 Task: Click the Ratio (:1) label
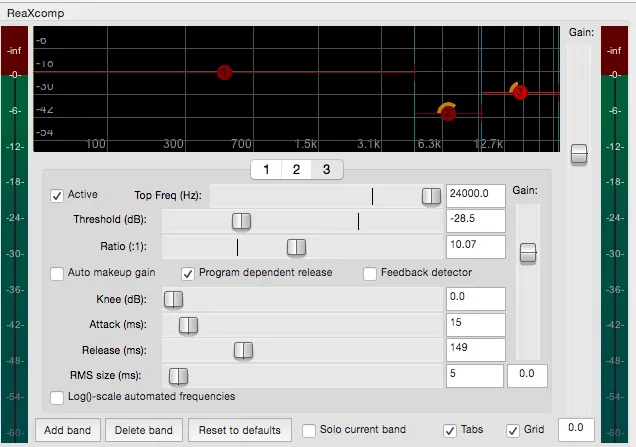click(123, 246)
